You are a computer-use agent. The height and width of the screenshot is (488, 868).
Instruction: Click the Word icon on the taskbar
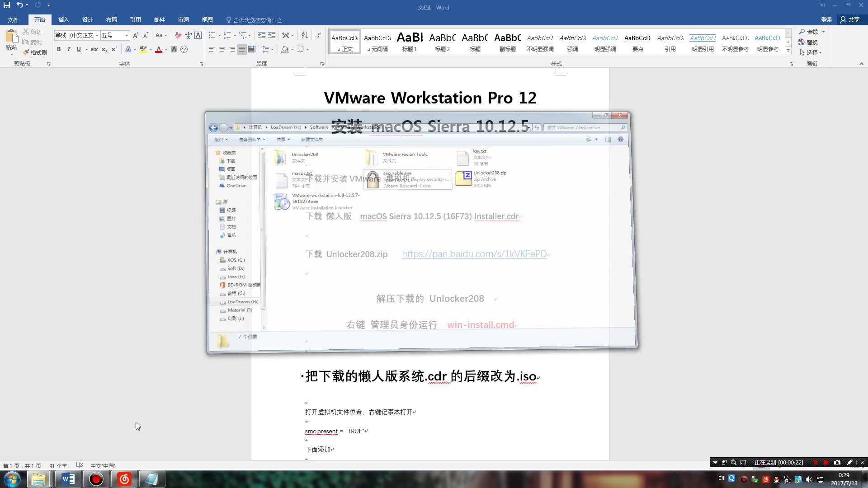68,479
